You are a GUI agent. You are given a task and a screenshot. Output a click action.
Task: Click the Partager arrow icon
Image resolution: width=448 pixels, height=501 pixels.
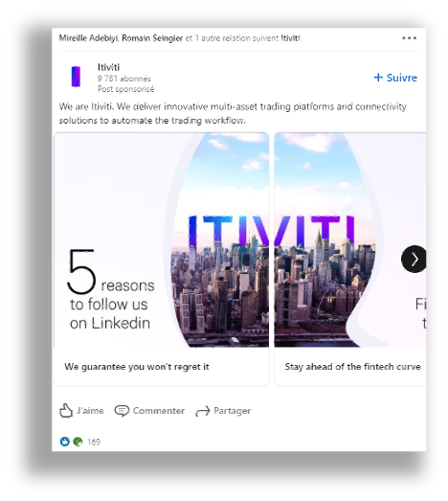point(202,411)
